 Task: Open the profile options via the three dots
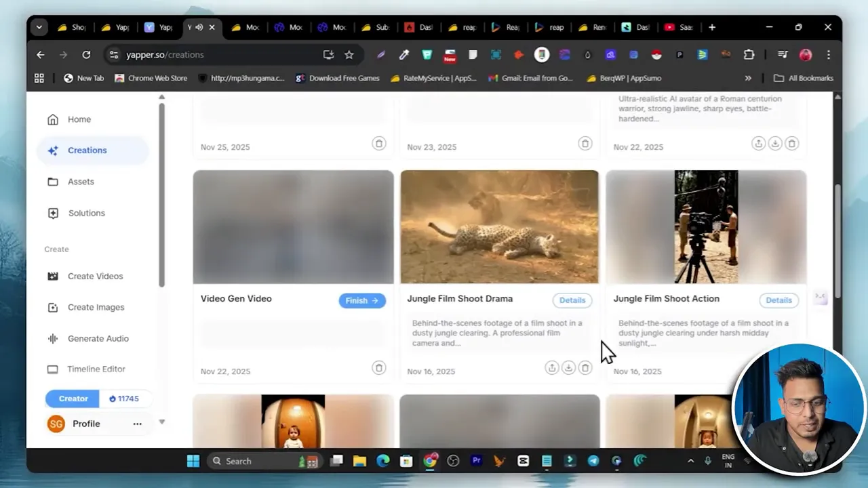tap(138, 423)
